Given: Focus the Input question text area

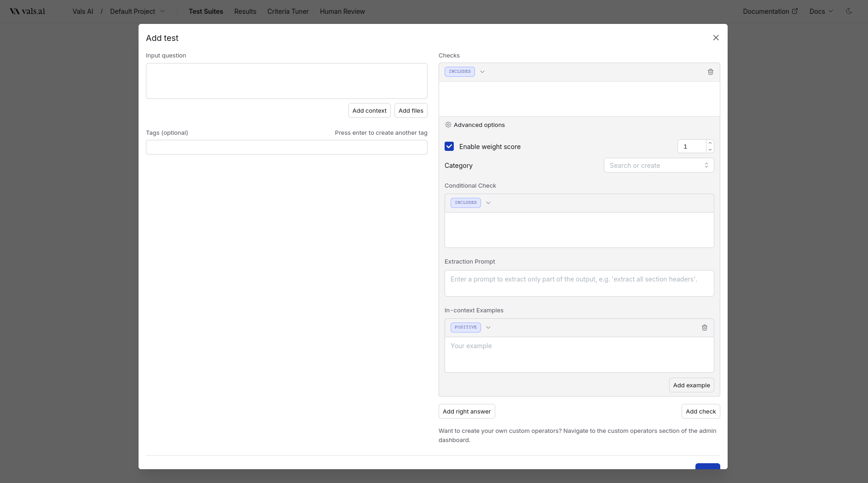Looking at the screenshot, I should tap(287, 81).
